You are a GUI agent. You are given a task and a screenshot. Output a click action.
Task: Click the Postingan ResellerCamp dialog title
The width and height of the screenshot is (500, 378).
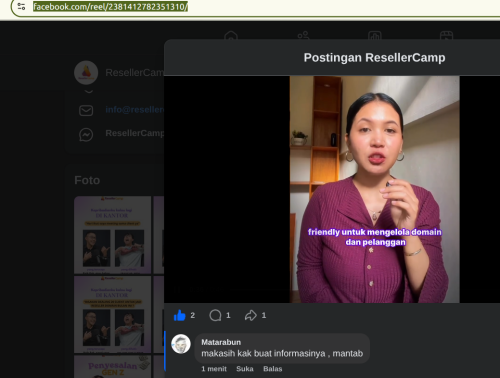point(374,58)
